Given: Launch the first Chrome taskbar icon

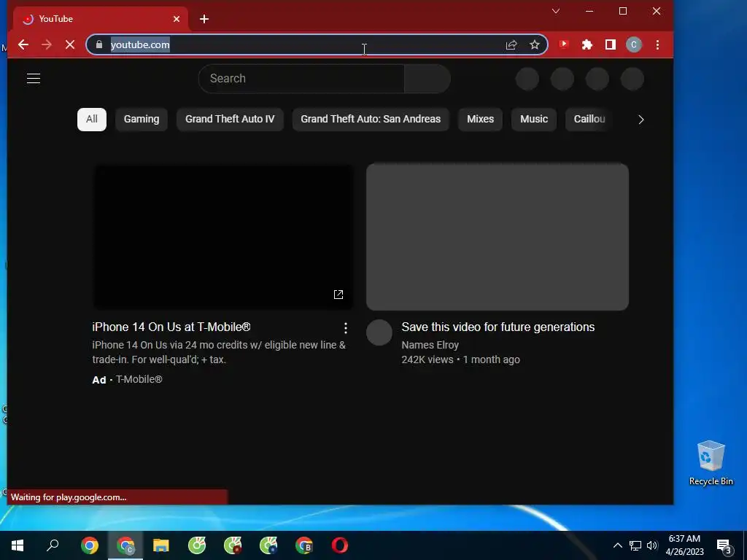Looking at the screenshot, I should click(90, 545).
